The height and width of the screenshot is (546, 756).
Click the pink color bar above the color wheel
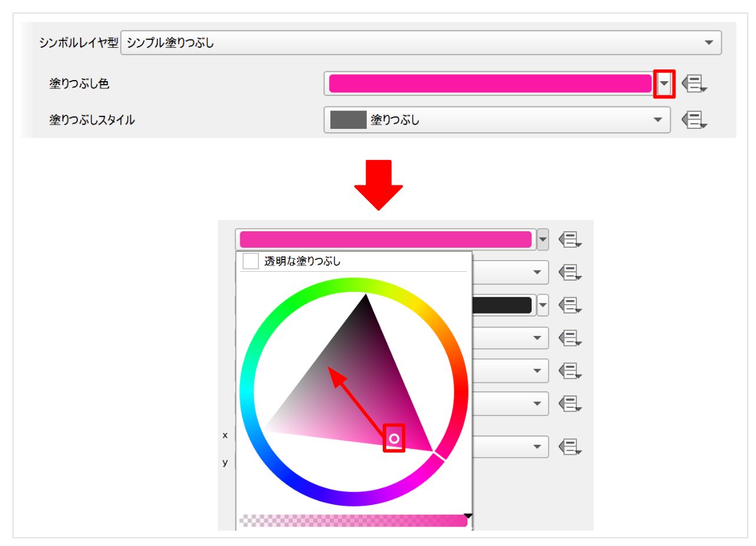[x=386, y=239]
